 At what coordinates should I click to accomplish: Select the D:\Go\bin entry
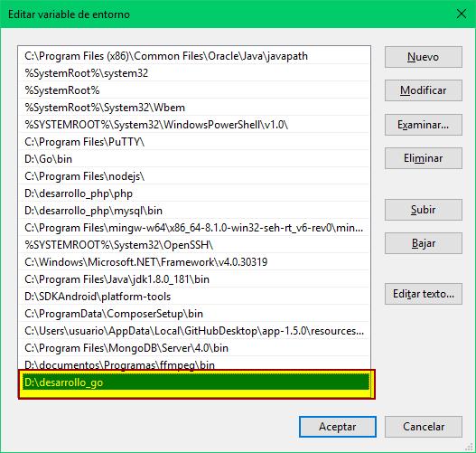click(194, 159)
